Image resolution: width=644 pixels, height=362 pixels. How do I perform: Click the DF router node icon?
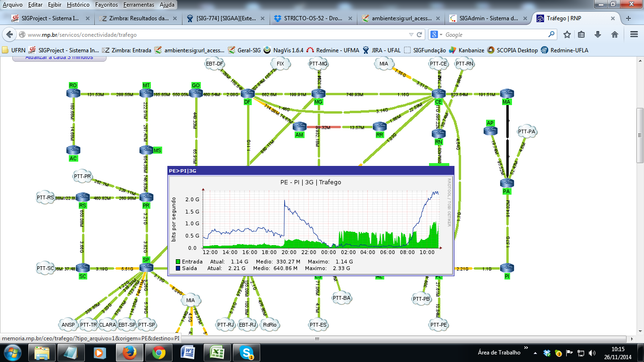pos(248,93)
